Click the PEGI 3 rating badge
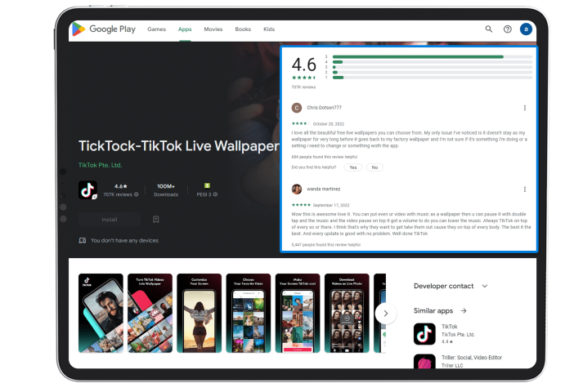583x392 pixels. 207,185
